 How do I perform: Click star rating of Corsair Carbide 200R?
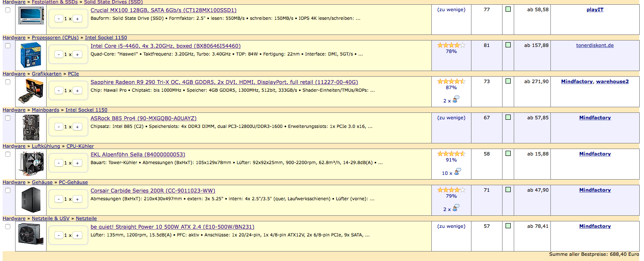tap(451, 190)
